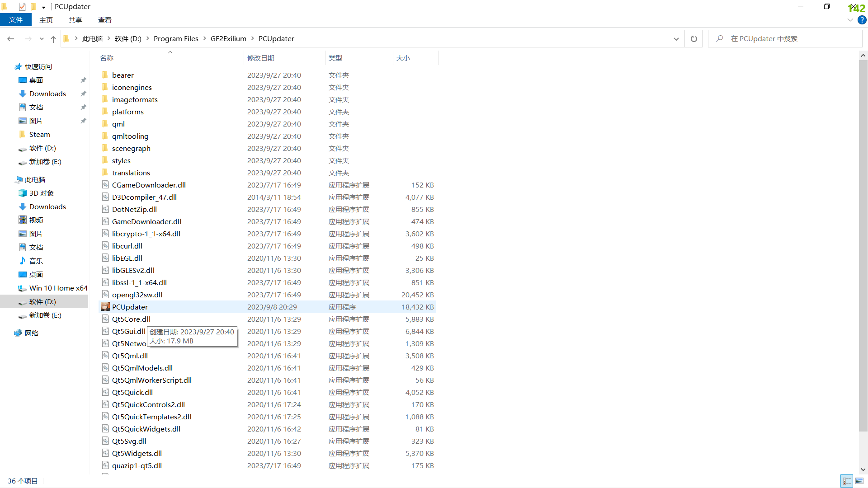Sort files by 修改日期 column
This screenshot has width=868, height=488.
click(261, 58)
